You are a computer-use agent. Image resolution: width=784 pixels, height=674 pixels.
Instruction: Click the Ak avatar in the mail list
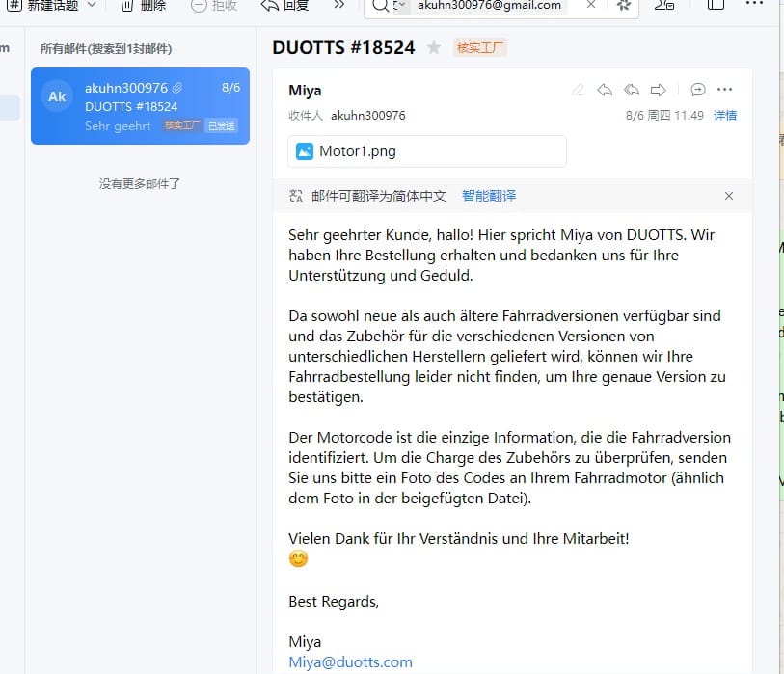pyautogui.click(x=57, y=96)
